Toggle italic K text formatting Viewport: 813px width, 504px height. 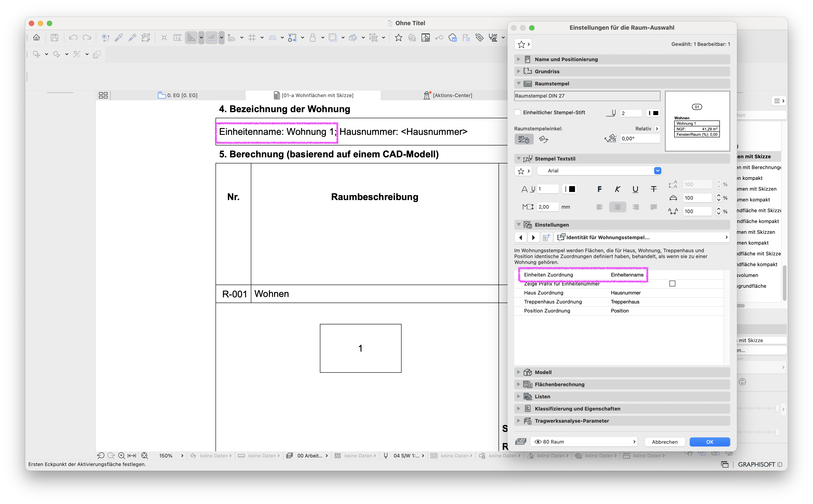pos(618,189)
